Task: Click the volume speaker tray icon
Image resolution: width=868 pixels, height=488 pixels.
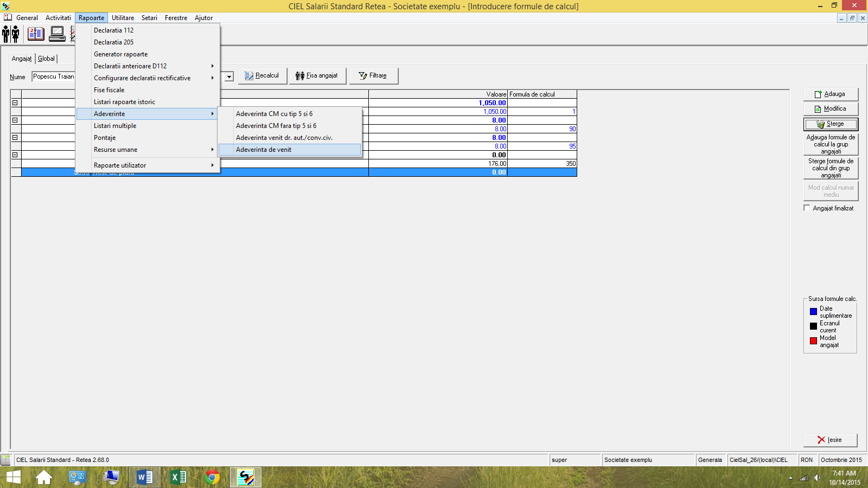Action: tap(817, 478)
